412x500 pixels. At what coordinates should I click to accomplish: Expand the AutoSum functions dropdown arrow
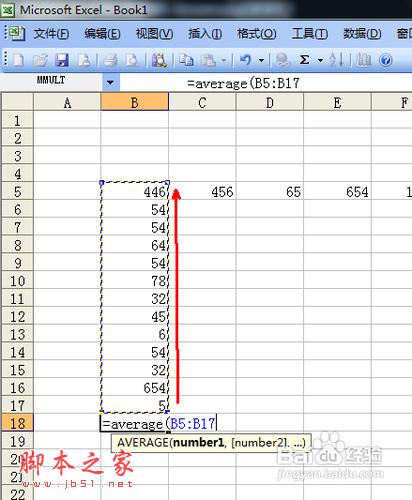(x=320, y=60)
